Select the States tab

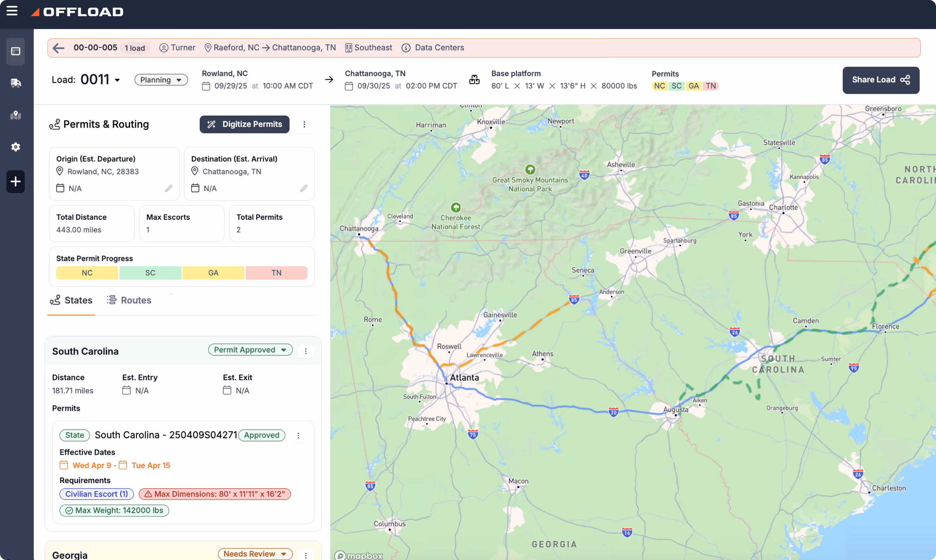(71, 300)
